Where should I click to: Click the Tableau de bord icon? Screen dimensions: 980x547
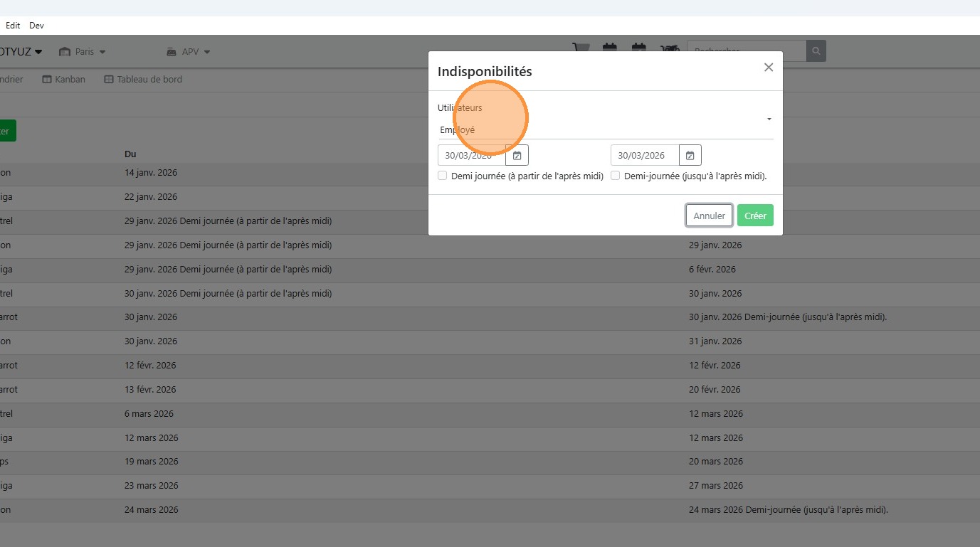click(x=109, y=80)
